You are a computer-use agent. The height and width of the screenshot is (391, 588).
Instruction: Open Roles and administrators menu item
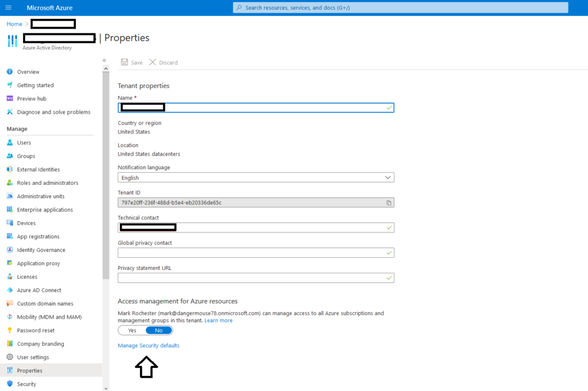click(x=48, y=183)
